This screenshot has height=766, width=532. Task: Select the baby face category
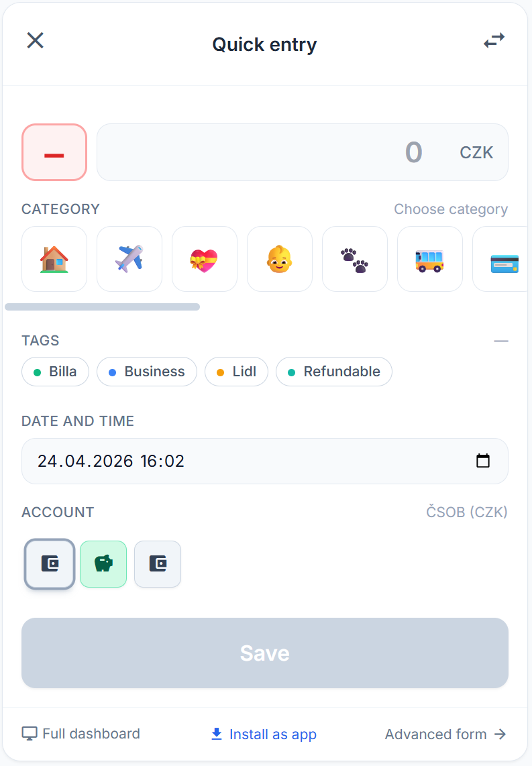click(x=280, y=259)
